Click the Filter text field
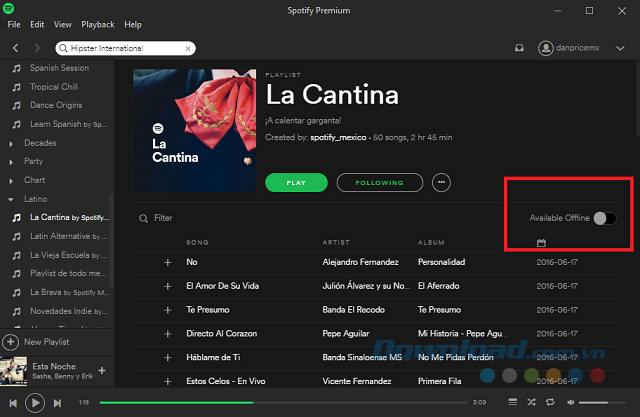 point(163,218)
